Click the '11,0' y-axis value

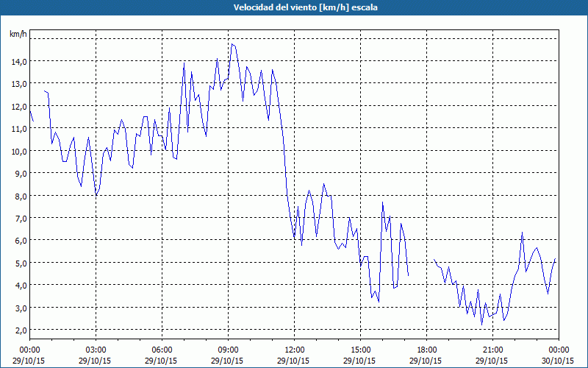18,128
